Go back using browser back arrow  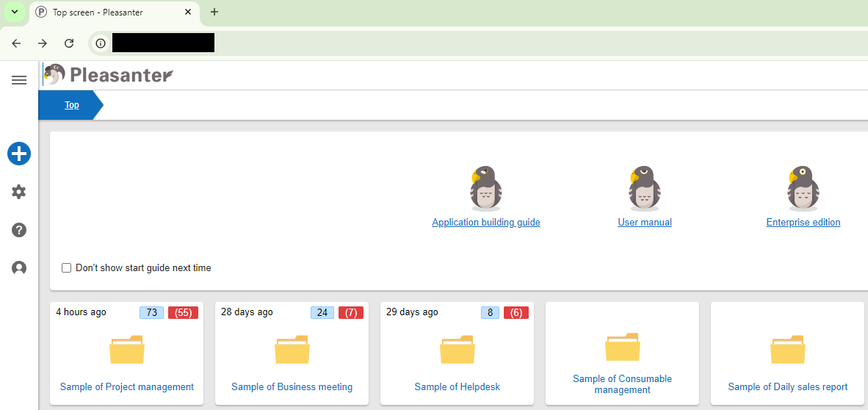coord(16,43)
